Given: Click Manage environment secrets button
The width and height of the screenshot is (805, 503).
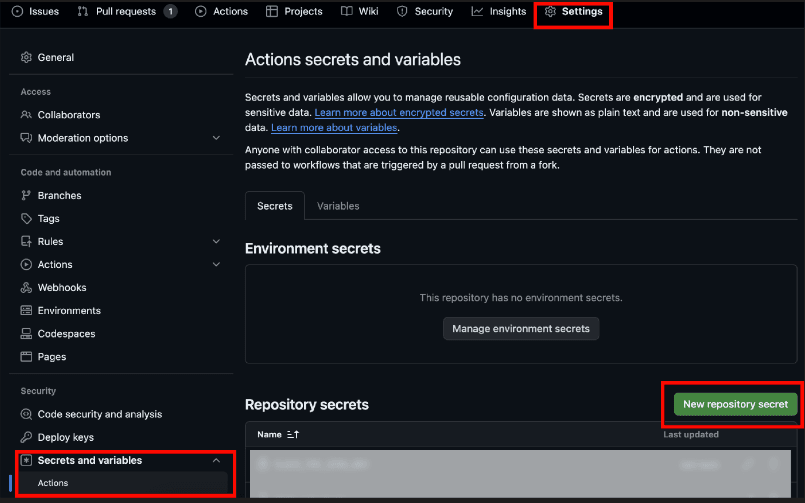Looking at the screenshot, I should (521, 328).
